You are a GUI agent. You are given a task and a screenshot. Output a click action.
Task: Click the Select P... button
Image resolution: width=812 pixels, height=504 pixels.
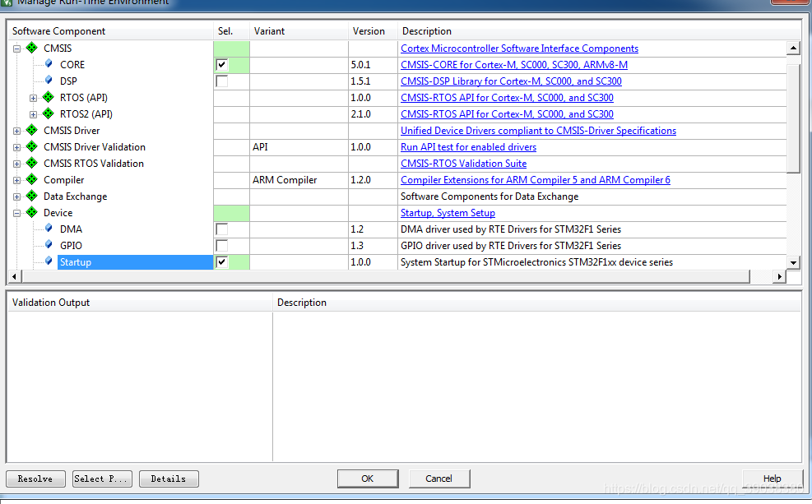coord(102,479)
